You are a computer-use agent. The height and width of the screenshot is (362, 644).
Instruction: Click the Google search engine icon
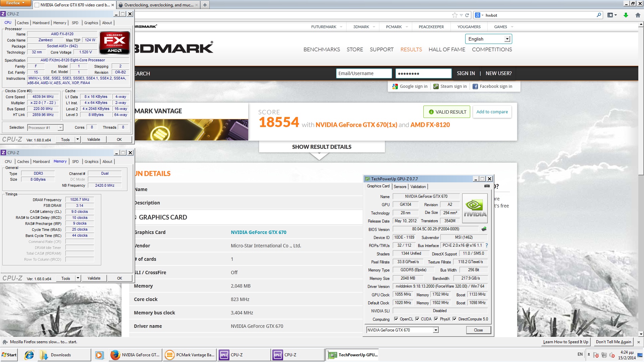pyautogui.click(x=478, y=15)
